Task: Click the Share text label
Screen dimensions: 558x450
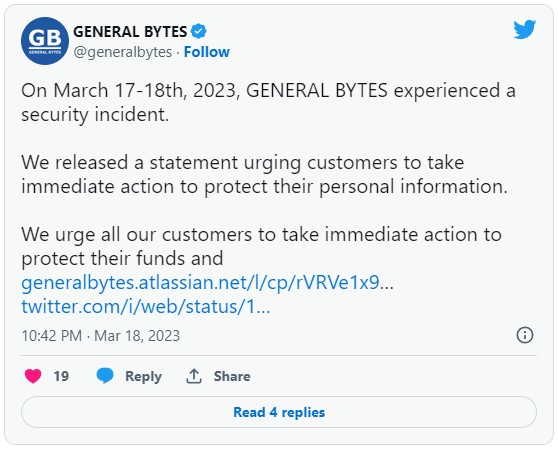Action: 232,376
